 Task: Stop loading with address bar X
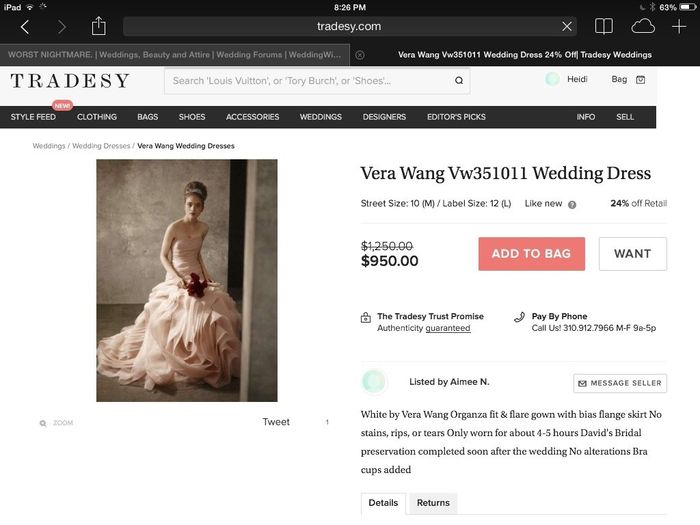tap(567, 26)
